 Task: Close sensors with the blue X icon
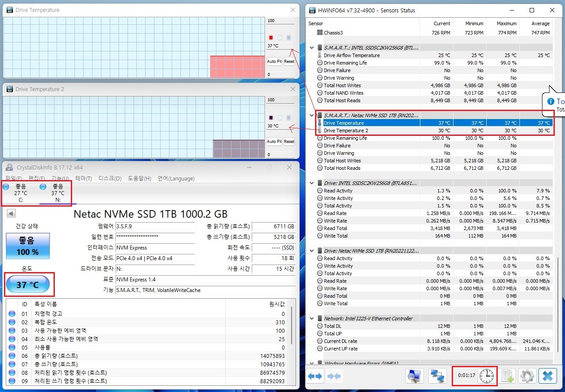(547, 376)
